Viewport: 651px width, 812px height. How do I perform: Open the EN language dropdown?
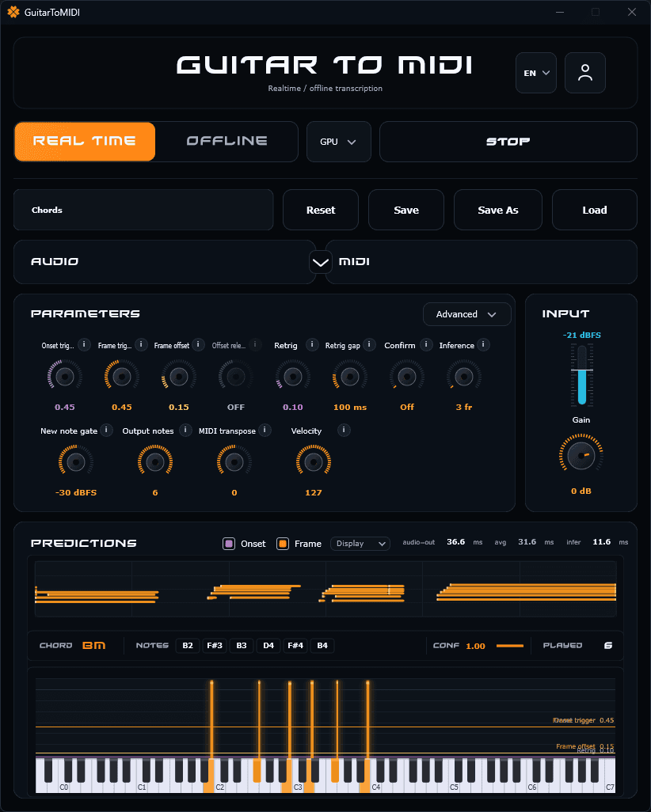point(536,73)
